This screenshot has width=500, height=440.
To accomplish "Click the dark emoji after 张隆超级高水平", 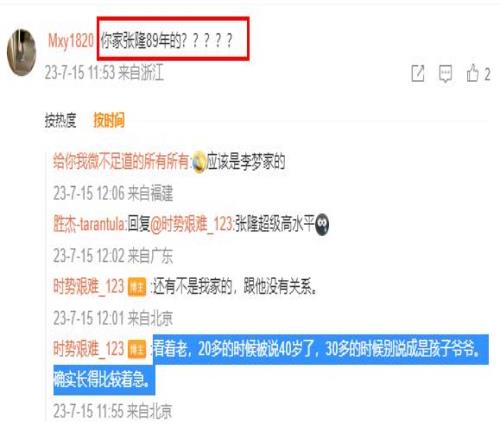I will tap(322, 224).
